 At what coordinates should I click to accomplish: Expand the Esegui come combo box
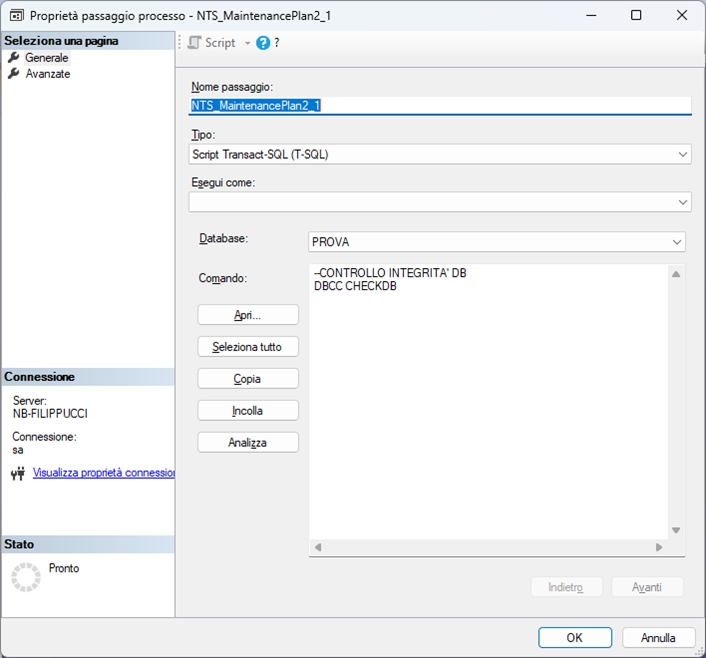pos(683,202)
